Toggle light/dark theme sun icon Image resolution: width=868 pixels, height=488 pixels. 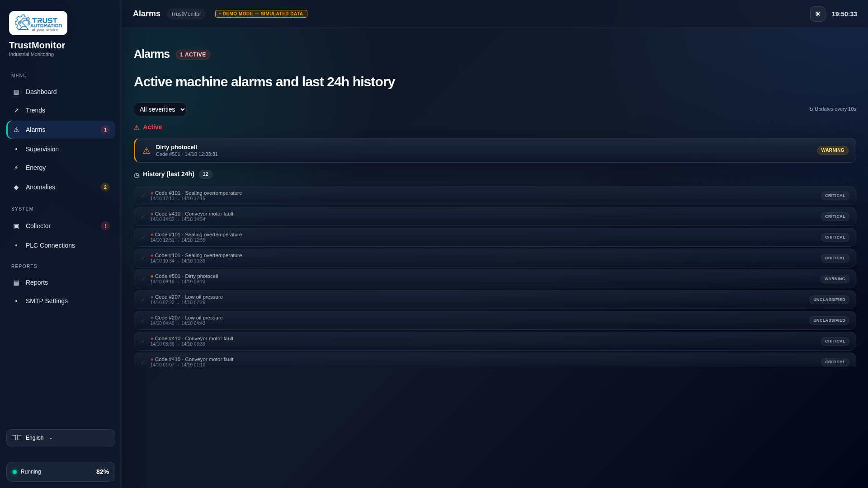pyautogui.click(x=817, y=14)
